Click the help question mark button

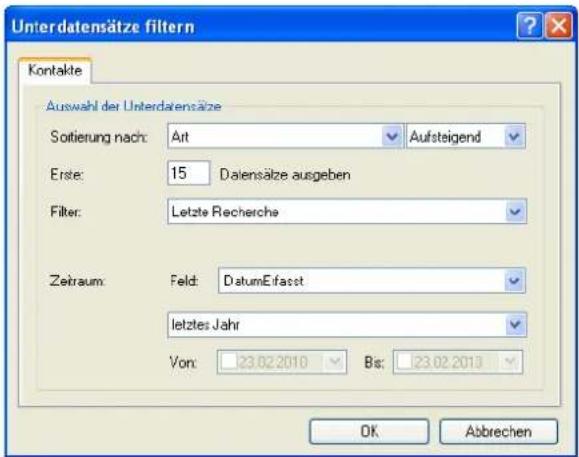click(530, 26)
